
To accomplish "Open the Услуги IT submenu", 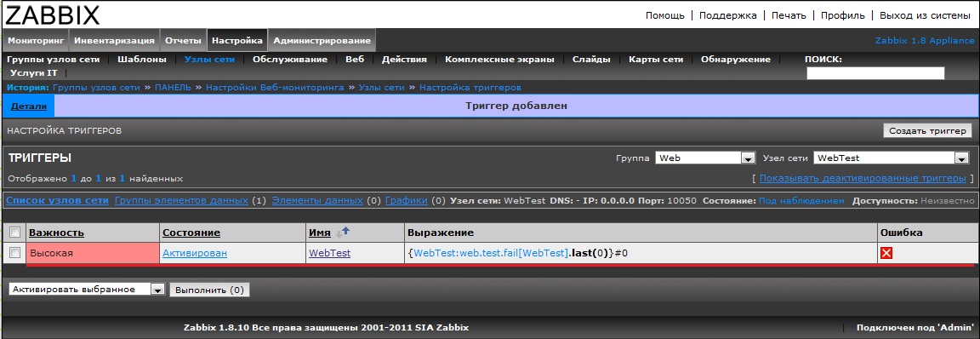I will [34, 73].
